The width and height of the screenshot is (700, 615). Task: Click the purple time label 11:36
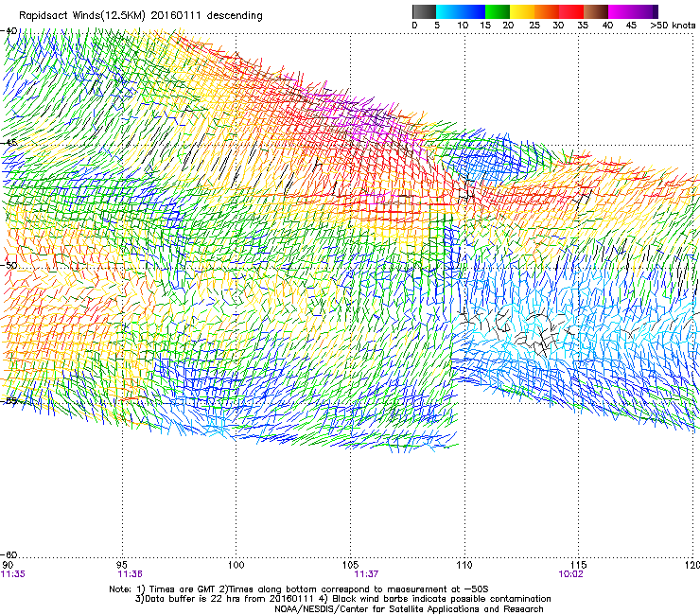coord(130,574)
